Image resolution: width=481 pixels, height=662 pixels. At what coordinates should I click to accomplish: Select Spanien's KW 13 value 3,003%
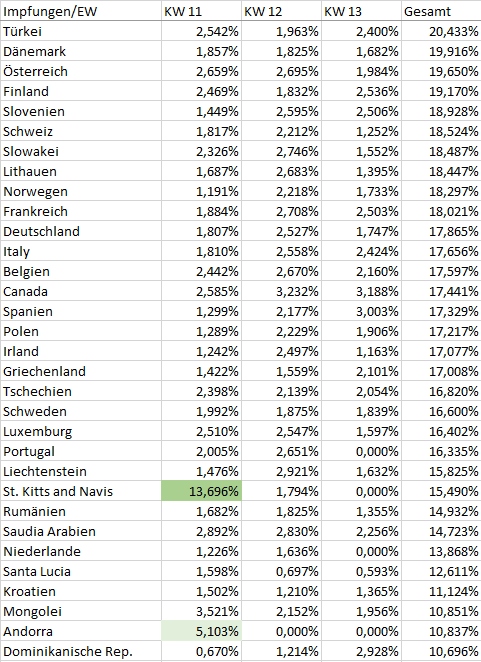pyautogui.click(x=361, y=311)
